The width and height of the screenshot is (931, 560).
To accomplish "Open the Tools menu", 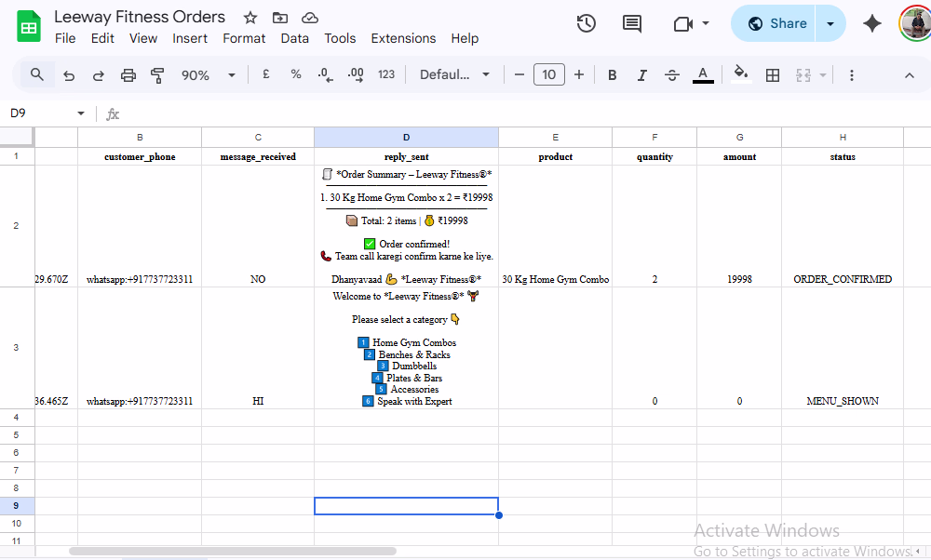I will click(x=340, y=38).
